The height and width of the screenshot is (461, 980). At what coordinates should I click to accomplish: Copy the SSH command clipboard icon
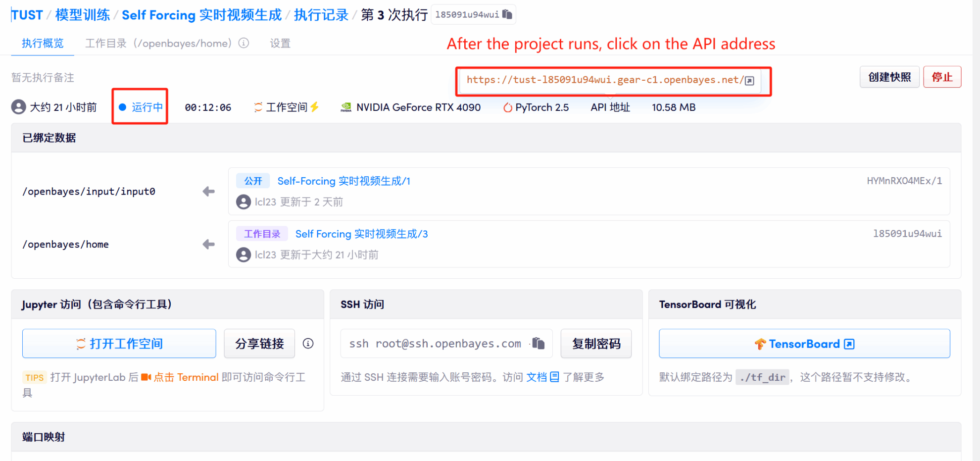[x=538, y=343]
